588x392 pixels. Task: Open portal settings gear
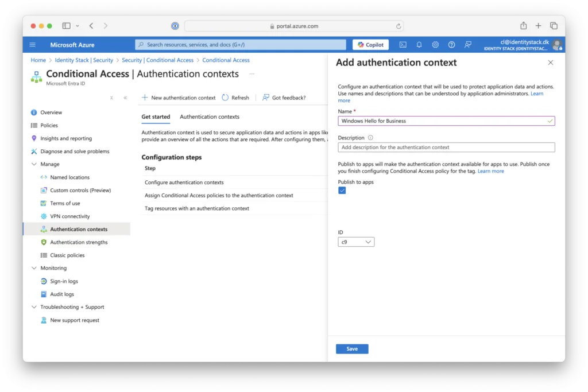[435, 45]
